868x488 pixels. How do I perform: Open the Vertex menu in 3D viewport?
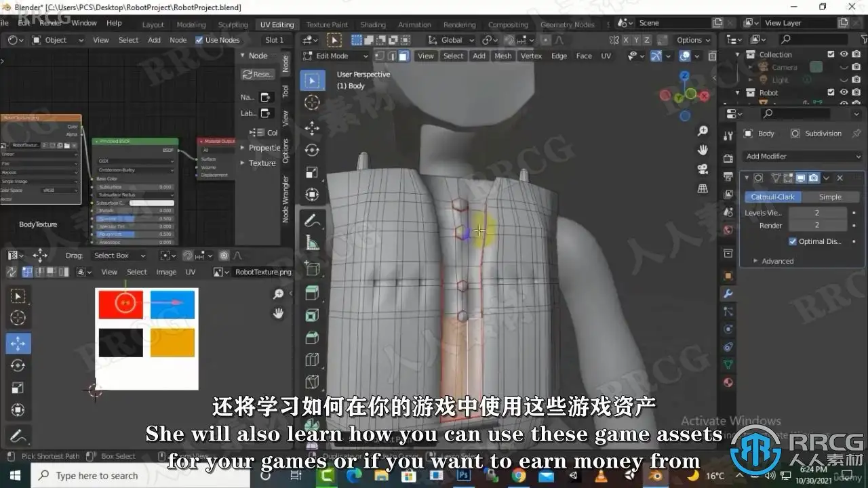(531, 56)
